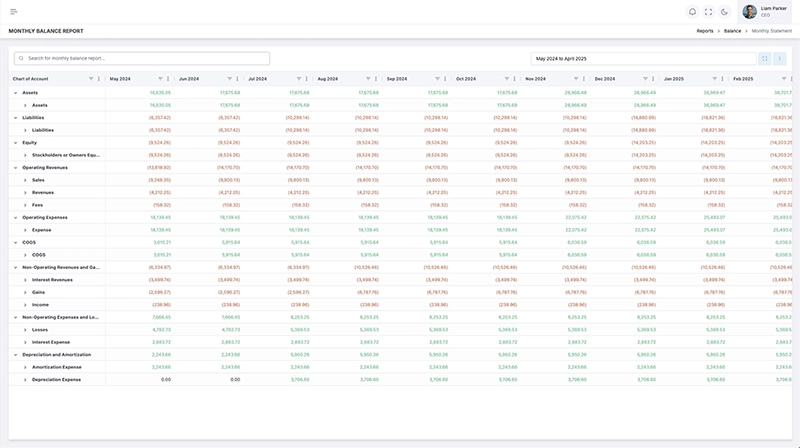This screenshot has width=800, height=448.
Task: Filter the Jul 2024 column
Action: click(299, 79)
